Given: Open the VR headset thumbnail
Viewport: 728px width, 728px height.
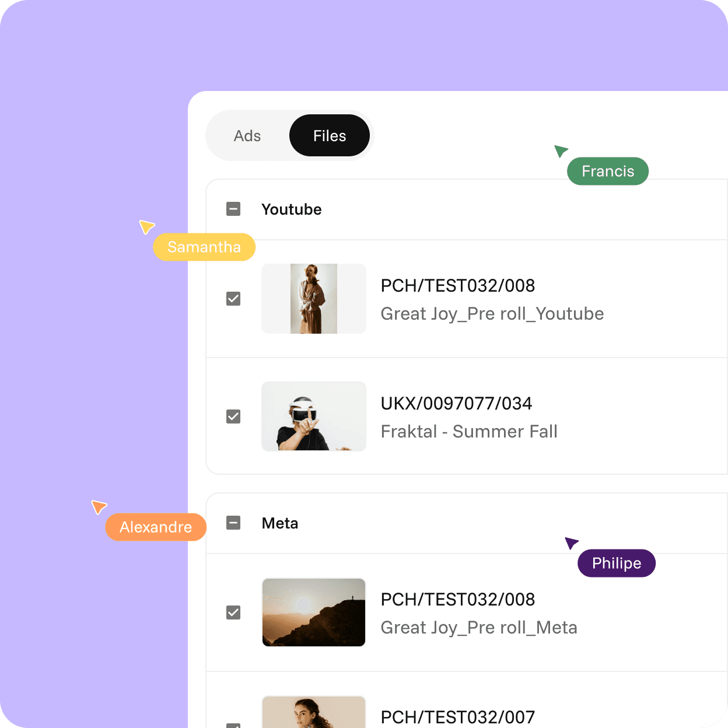Looking at the screenshot, I should pos(314,416).
